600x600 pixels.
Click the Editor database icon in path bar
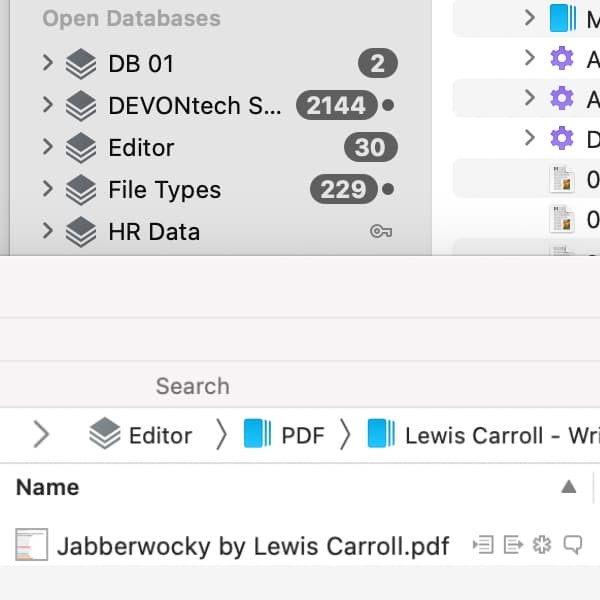pos(104,434)
